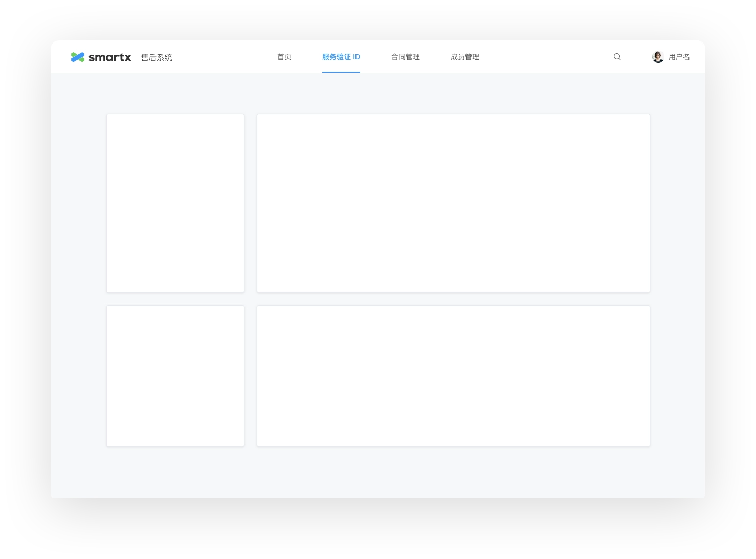Click the 售后系统 system title
The width and height of the screenshot is (756, 559).
[x=157, y=57]
